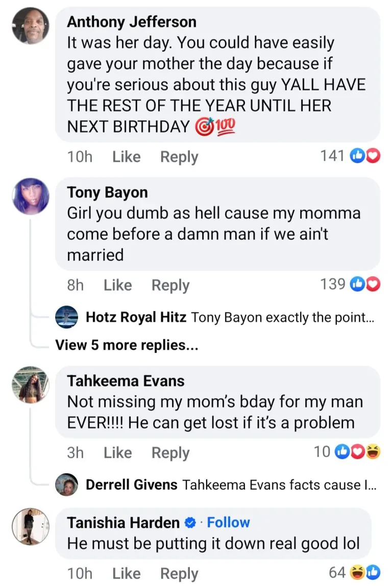This screenshot has width=392, height=586.
Task: Like Tony Bayon's comment
Action: pyautogui.click(x=117, y=285)
